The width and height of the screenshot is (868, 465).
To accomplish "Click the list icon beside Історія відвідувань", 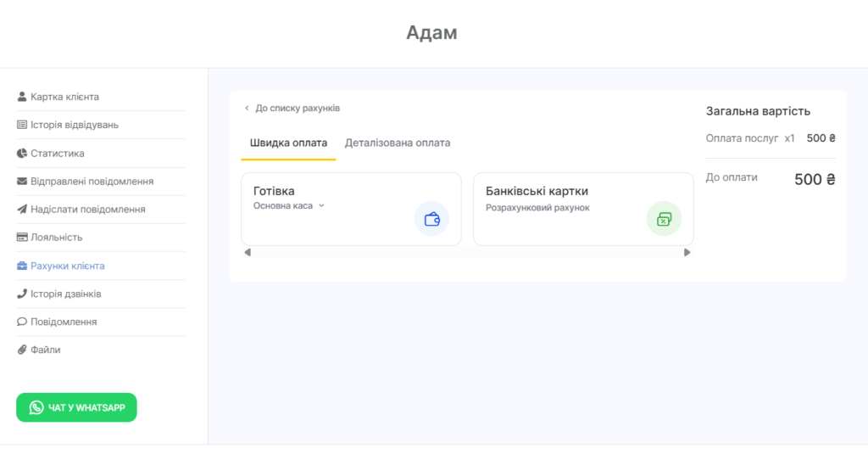I will click(x=22, y=125).
